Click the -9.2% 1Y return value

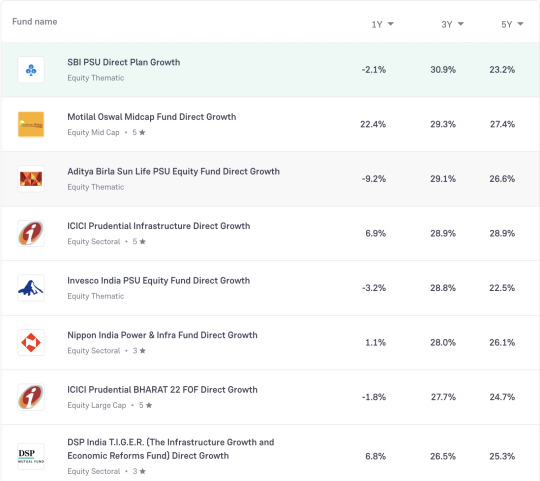click(x=374, y=179)
